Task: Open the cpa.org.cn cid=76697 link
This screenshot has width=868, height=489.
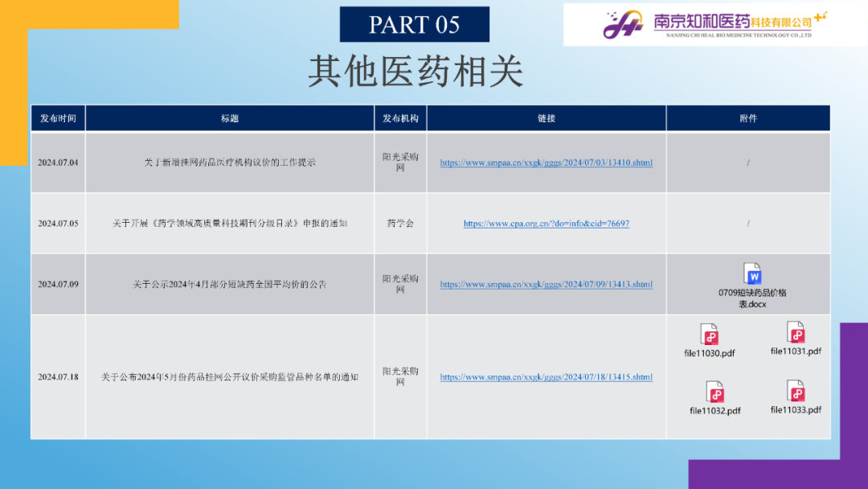Action: (546, 224)
